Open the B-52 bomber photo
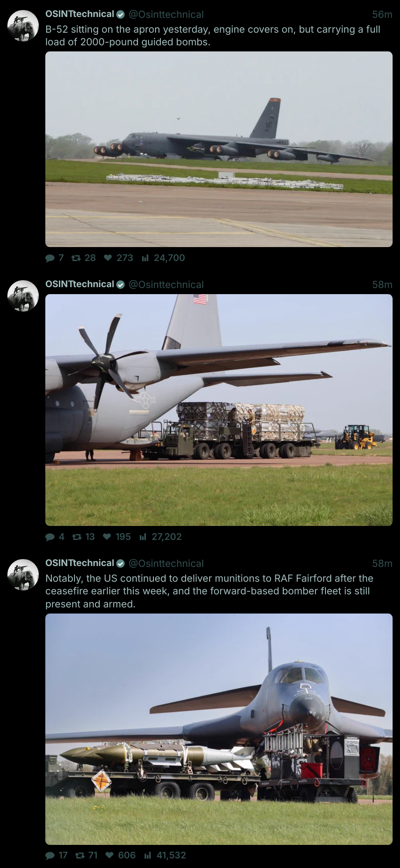 click(219, 149)
